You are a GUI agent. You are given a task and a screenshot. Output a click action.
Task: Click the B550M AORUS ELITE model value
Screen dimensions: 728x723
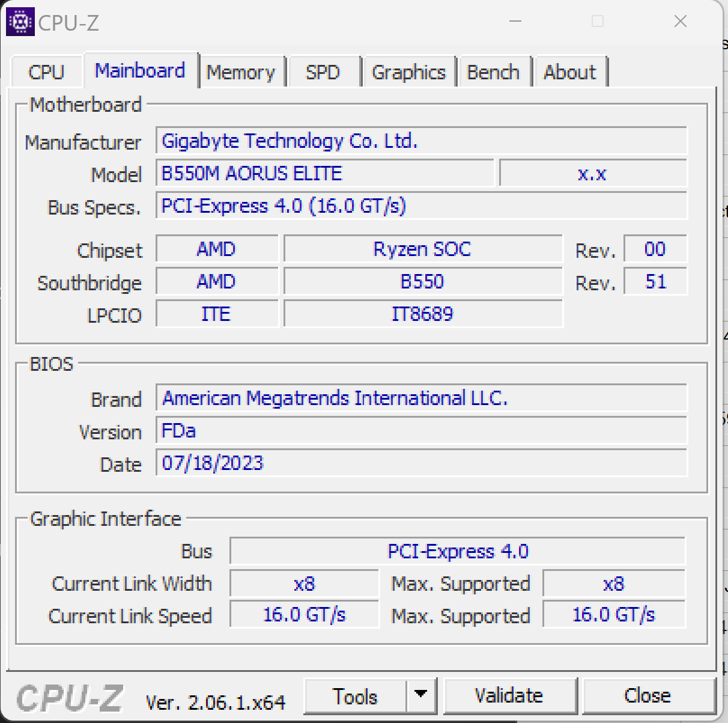click(x=325, y=174)
